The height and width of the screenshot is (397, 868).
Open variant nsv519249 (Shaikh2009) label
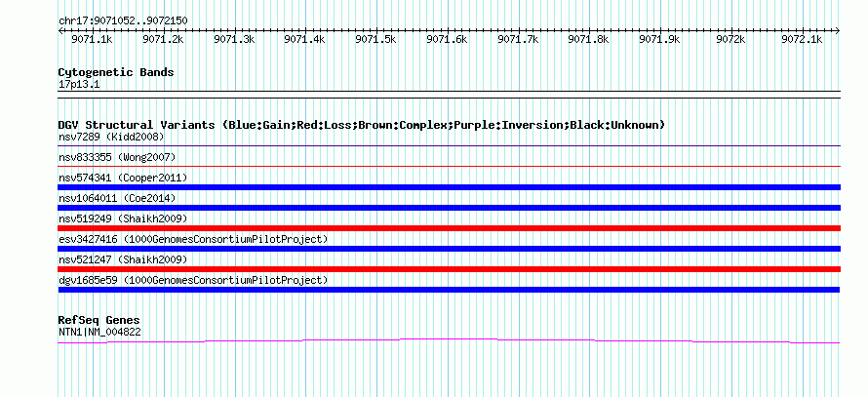tap(123, 218)
